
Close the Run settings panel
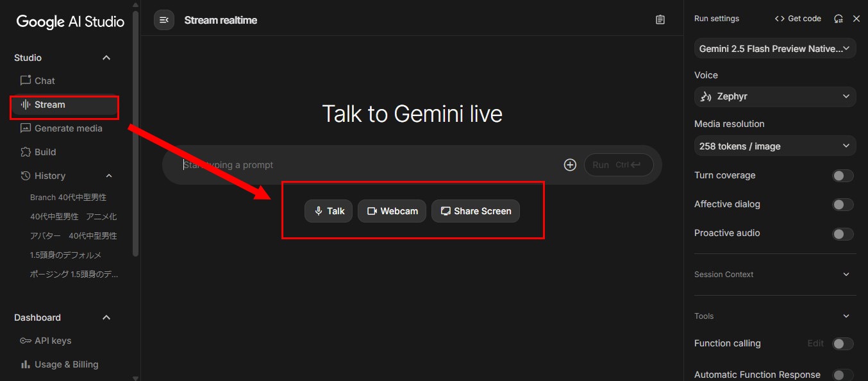tap(856, 19)
